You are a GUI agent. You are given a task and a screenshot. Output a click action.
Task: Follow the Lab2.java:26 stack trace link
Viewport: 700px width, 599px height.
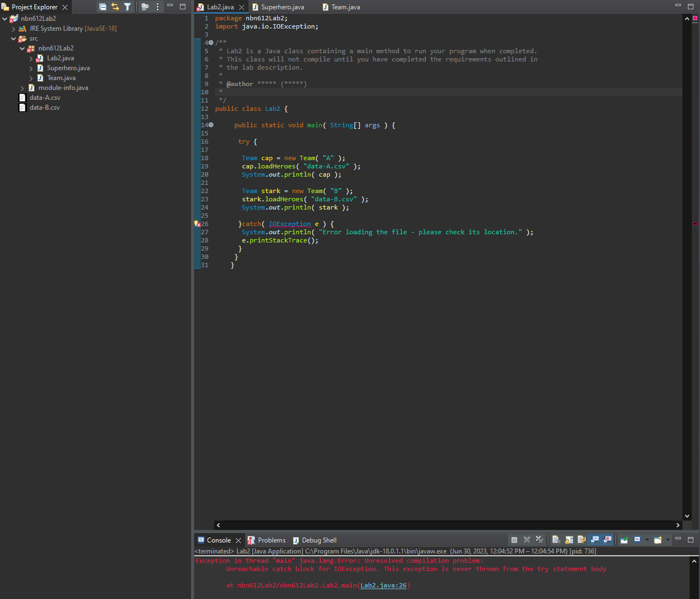[383, 585]
